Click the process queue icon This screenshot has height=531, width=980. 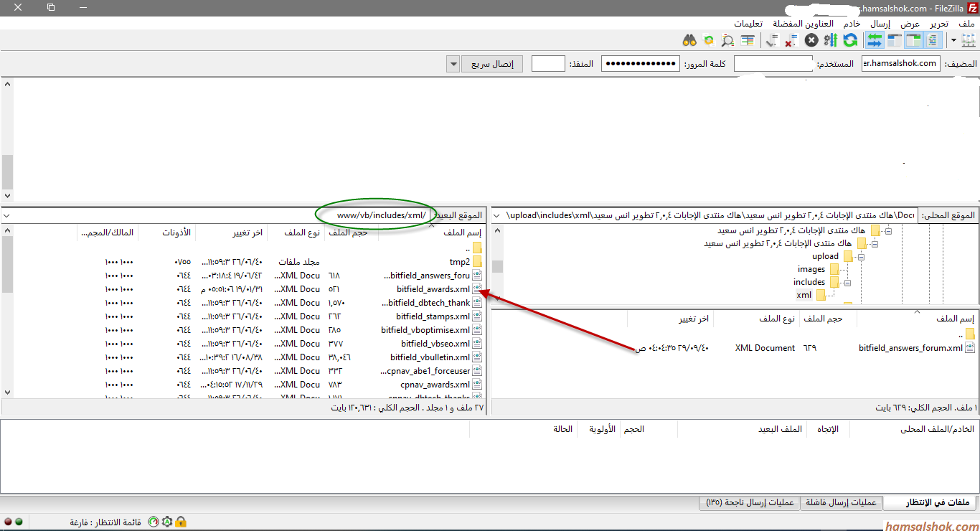[831, 40]
